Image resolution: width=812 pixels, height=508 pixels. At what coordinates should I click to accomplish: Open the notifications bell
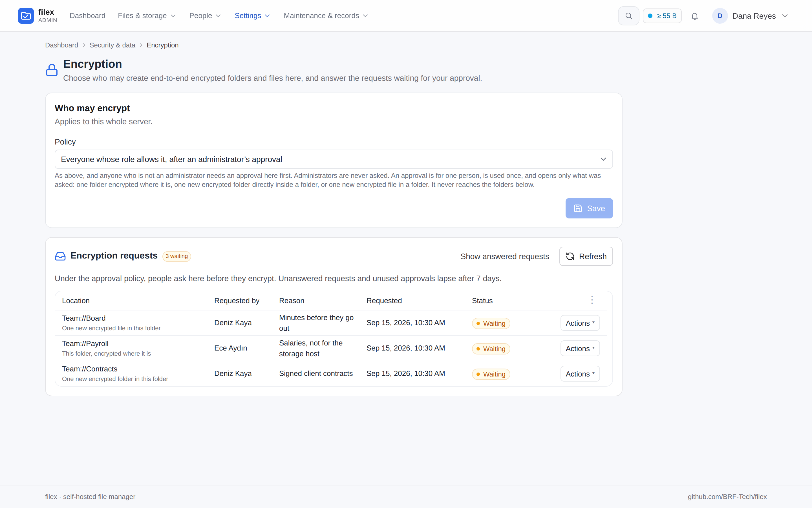tap(694, 16)
